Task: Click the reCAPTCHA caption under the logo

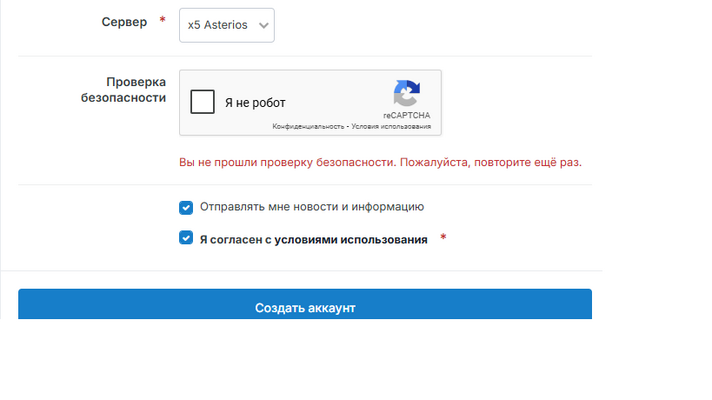Action: 406,115
